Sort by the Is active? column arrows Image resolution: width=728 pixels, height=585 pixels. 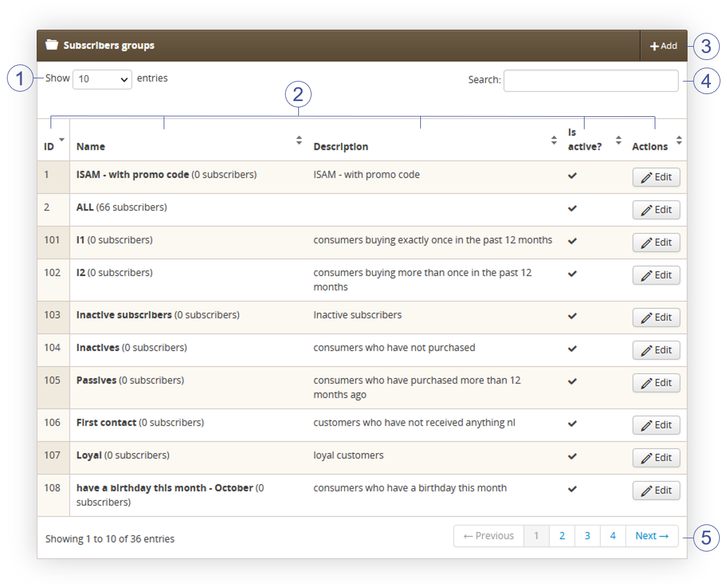(619, 140)
